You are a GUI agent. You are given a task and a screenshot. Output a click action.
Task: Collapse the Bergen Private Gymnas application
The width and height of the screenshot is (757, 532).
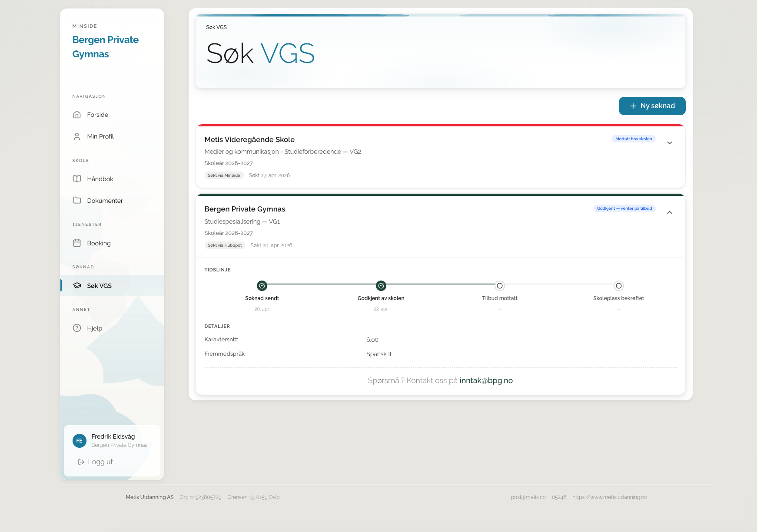[670, 212]
